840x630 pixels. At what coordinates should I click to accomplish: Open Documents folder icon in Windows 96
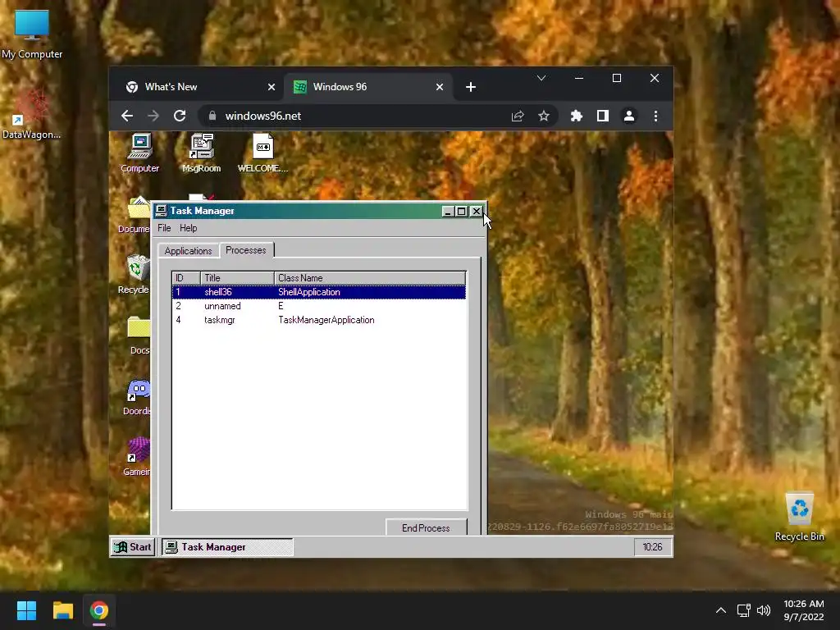coord(135,214)
